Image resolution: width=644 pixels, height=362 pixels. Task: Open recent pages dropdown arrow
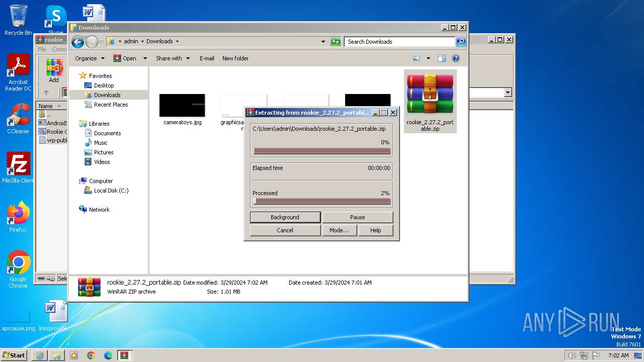point(101,42)
